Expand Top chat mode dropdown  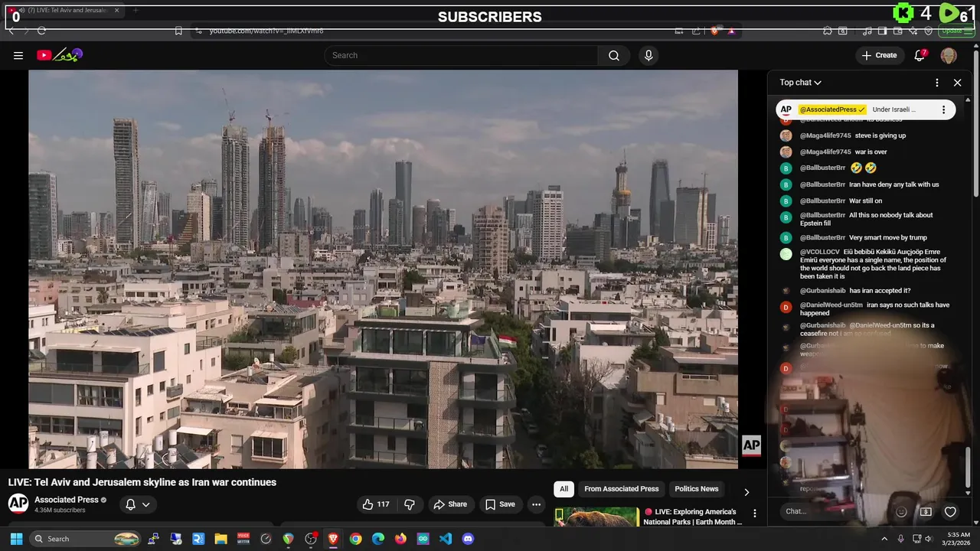[801, 83]
